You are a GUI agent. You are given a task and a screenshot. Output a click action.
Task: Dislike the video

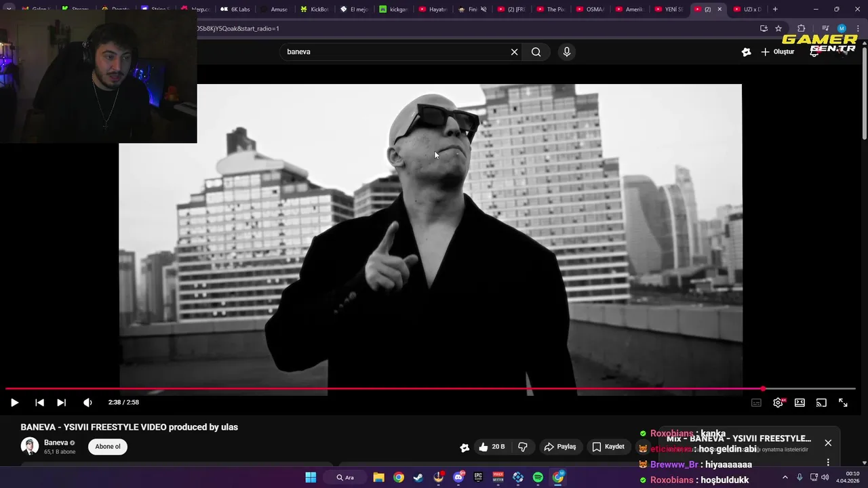click(x=523, y=447)
